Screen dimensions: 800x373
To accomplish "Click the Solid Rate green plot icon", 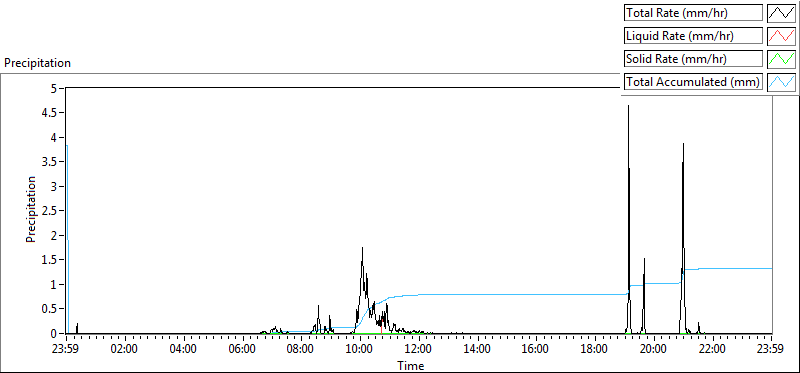I will pos(782,59).
